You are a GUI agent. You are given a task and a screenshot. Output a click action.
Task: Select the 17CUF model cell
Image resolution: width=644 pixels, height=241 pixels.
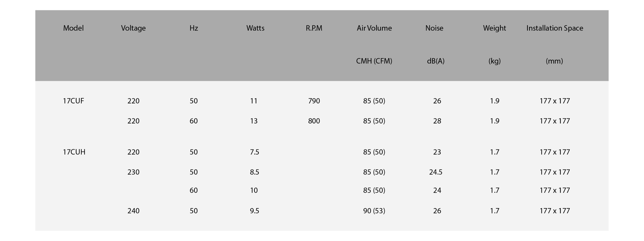73,101
